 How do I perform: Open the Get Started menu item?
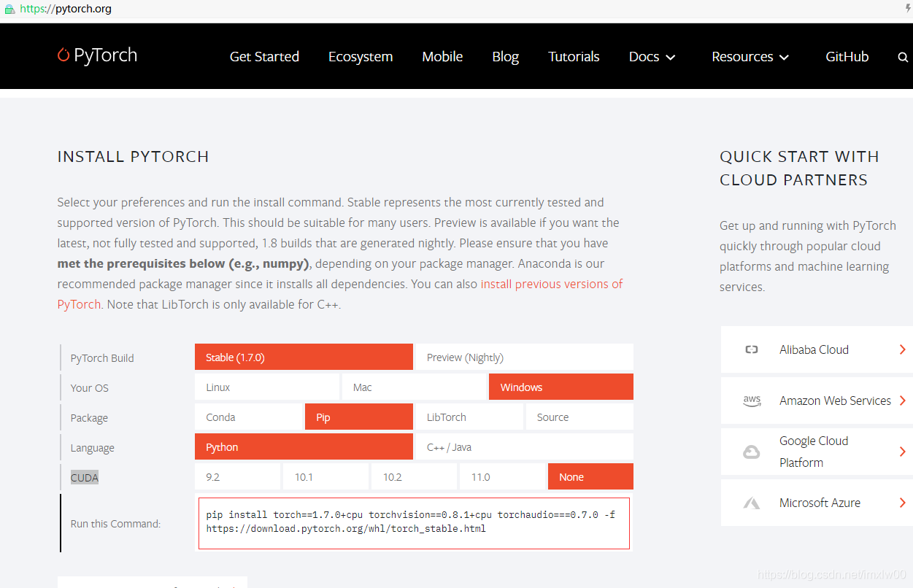[264, 57]
